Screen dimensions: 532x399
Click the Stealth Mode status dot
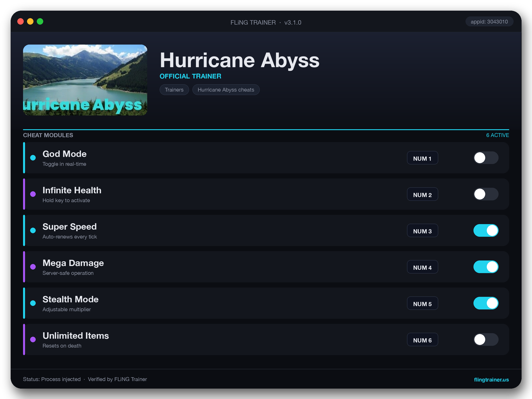point(33,303)
